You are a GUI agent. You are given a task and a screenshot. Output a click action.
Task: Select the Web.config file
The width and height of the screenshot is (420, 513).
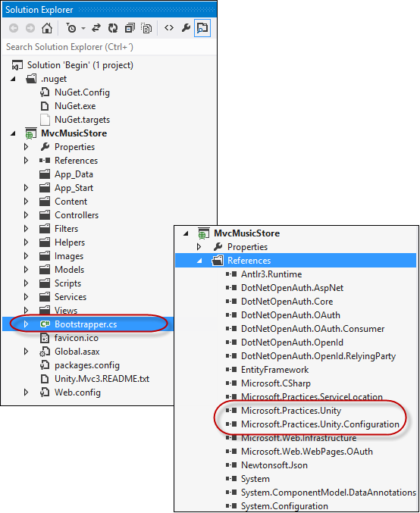tap(77, 393)
